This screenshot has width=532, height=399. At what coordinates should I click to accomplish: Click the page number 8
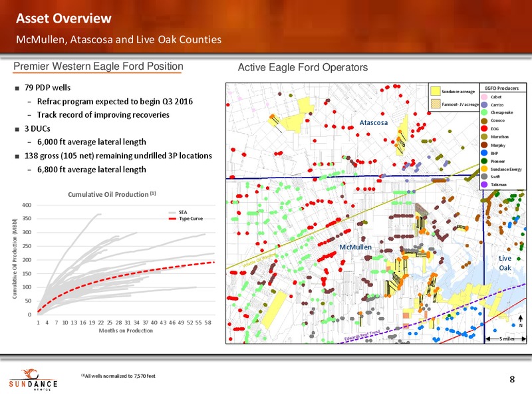pos(512,379)
